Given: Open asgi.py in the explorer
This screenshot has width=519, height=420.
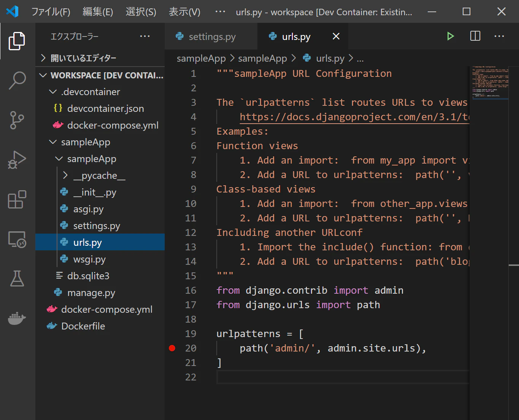Looking at the screenshot, I should [x=100, y=209].
